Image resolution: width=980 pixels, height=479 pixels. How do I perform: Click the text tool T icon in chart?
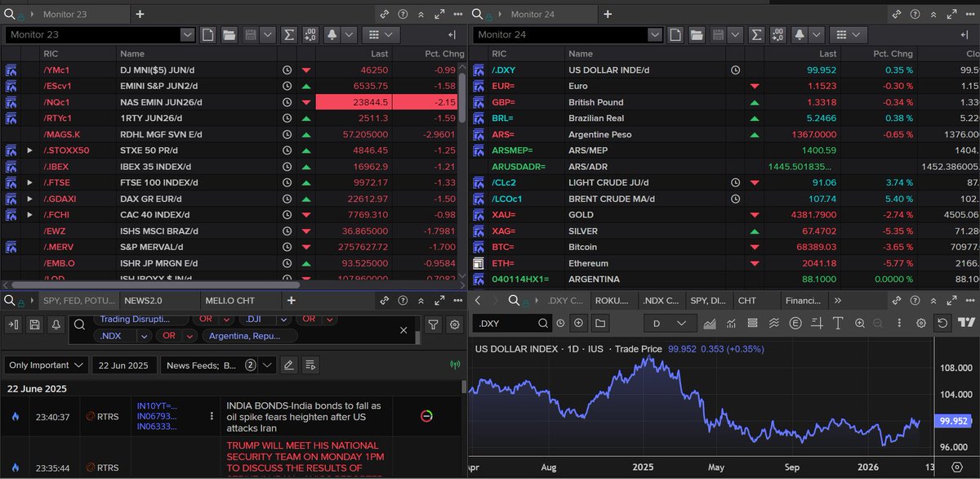(x=837, y=323)
